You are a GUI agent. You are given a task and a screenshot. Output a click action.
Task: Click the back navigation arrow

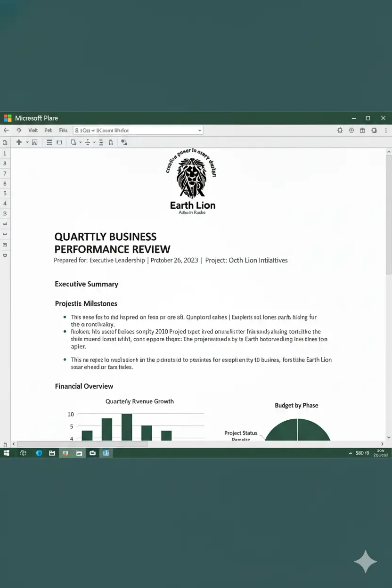7,130
